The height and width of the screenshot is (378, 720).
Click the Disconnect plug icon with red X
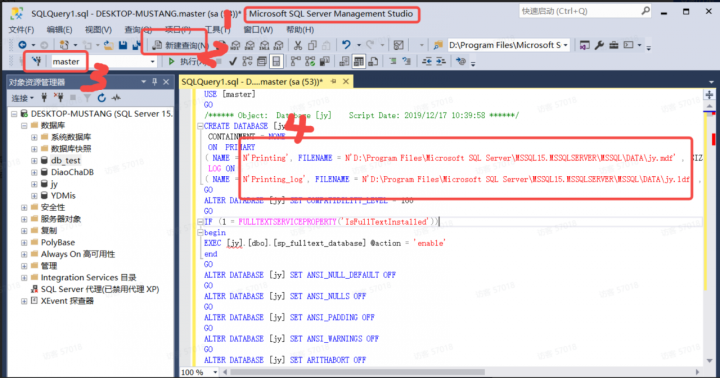pos(58,97)
